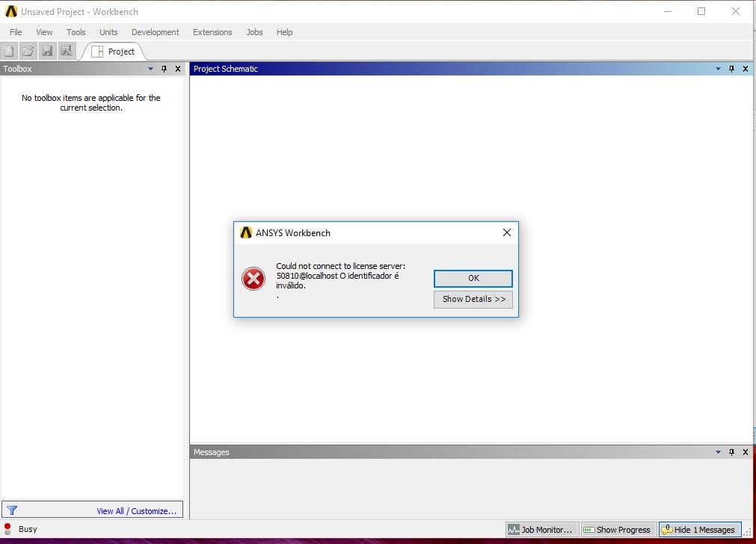Screen dimensions: 756x544
Task: Open the Toolbox panel dropdown arrow
Action: (x=150, y=69)
